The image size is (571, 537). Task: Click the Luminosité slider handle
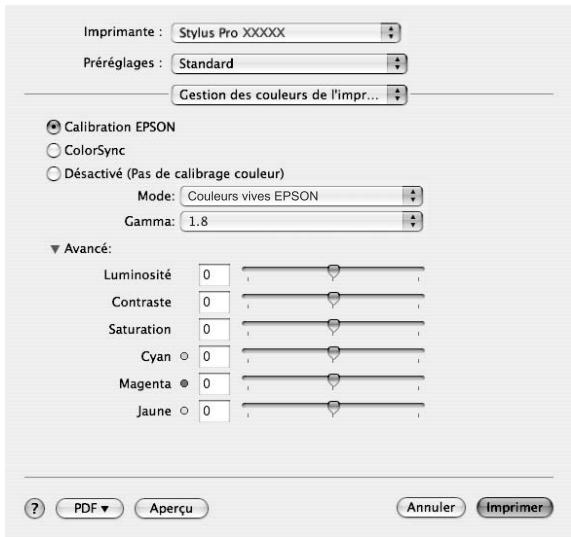pos(333,272)
